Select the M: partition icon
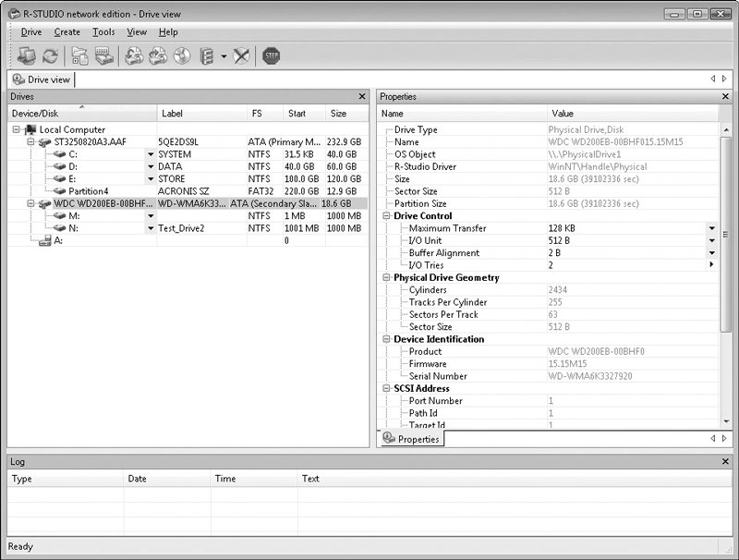The image size is (739, 560). (x=59, y=216)
